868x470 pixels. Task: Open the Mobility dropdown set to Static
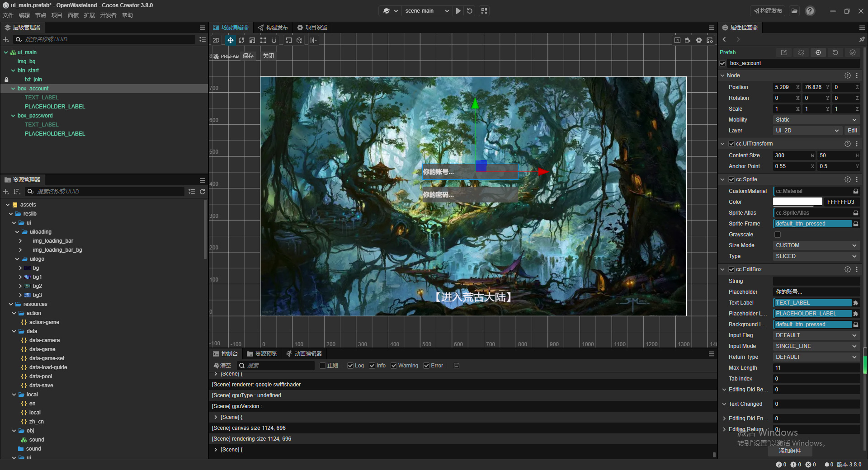click(816, 120)
